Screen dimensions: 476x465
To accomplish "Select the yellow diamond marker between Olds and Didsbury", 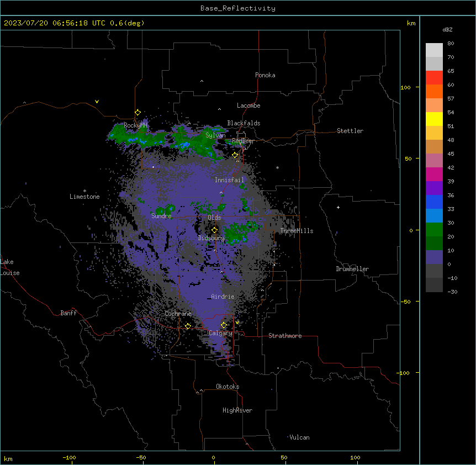I will [214, 230].
